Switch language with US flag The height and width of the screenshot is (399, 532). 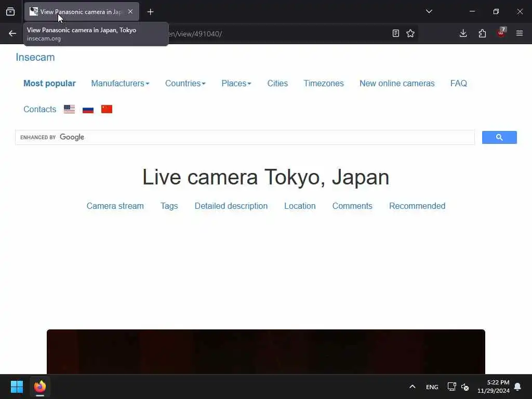click(69, 109)
